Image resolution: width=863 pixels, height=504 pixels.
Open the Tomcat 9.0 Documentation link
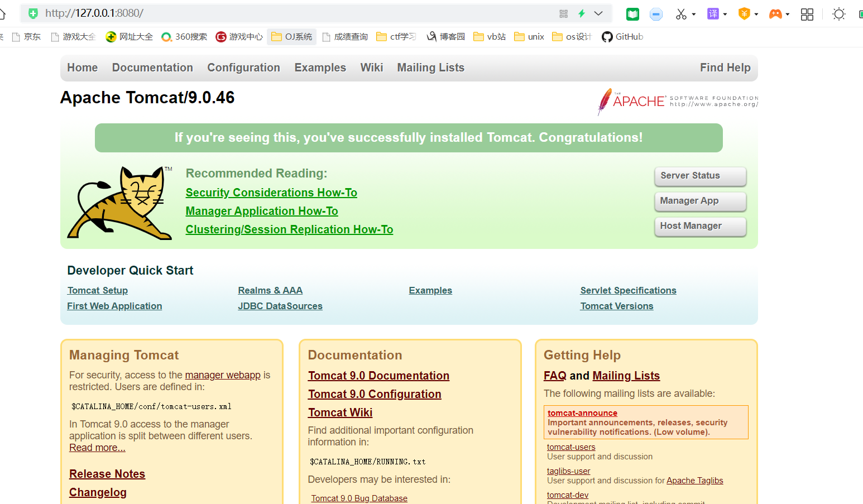378,376
